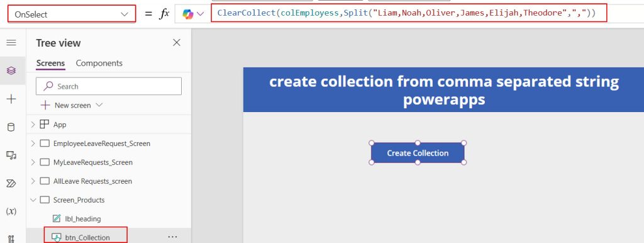Switch to the Screens tab
644x243 pixels.
[x=50, y=63]
